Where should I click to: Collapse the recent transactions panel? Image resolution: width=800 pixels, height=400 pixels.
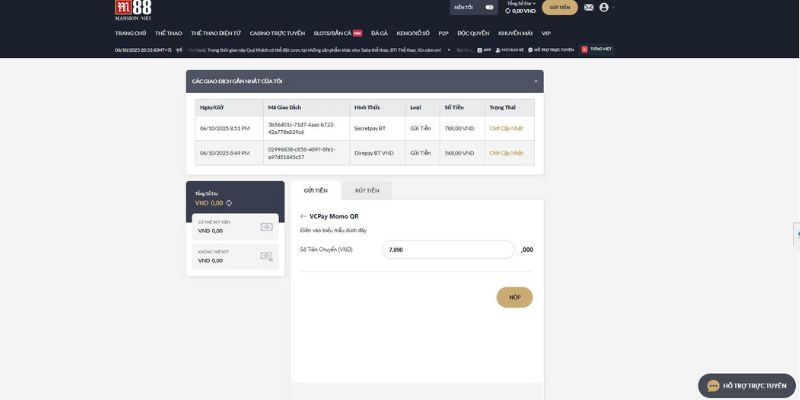[x=536, y=81]
